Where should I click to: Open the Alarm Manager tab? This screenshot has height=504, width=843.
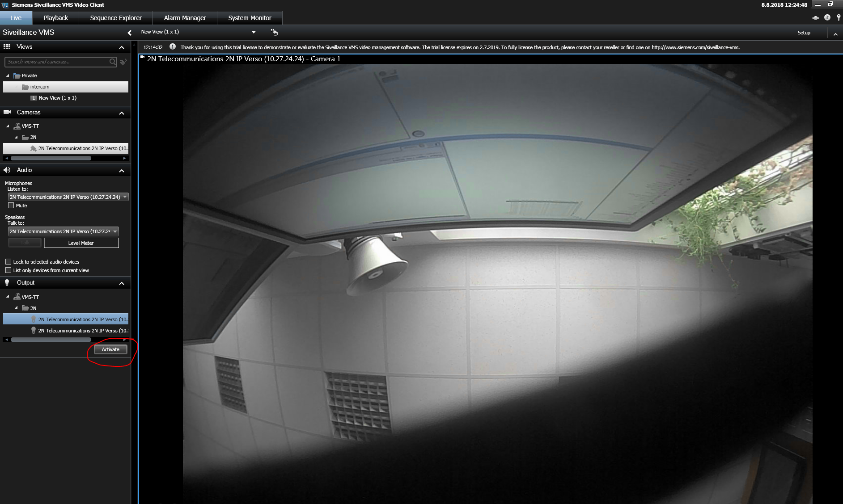point(185,18)
